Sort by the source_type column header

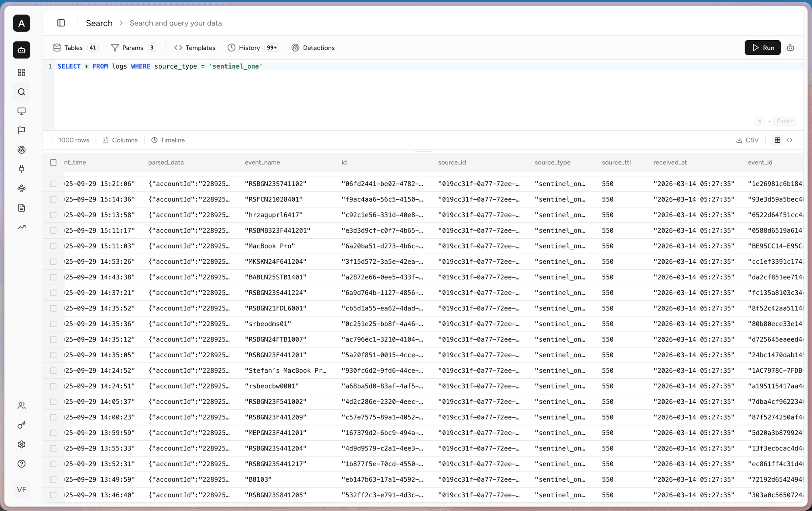click(x=553, y=162)
